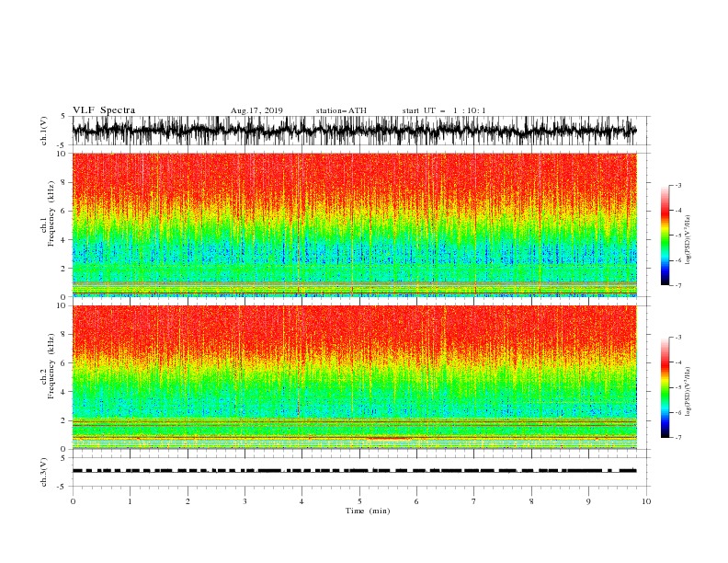728x563 pixels.
Task: Click the ch.2 PSD color scale bar
Action: (665, 387)
